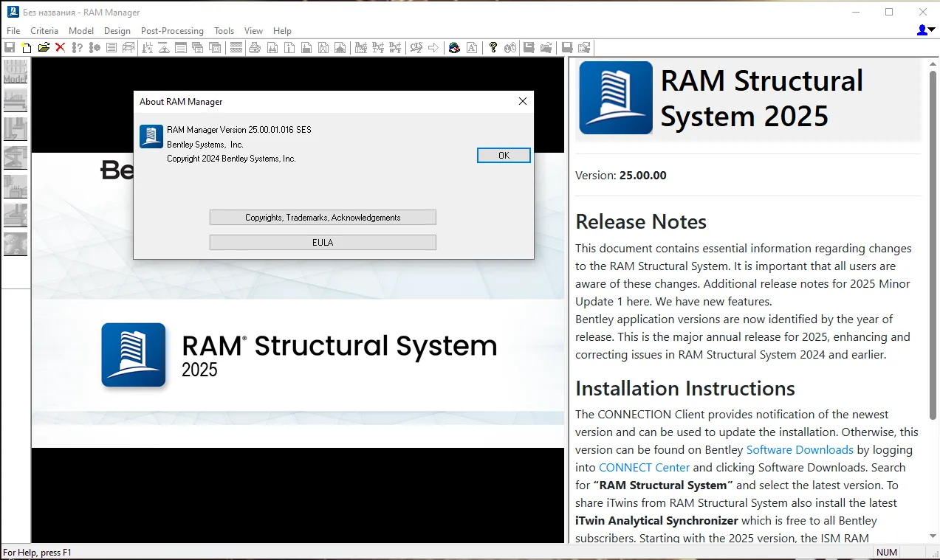Click the framed letter A toolbar icon
The image size is (940, 560).
472,48
